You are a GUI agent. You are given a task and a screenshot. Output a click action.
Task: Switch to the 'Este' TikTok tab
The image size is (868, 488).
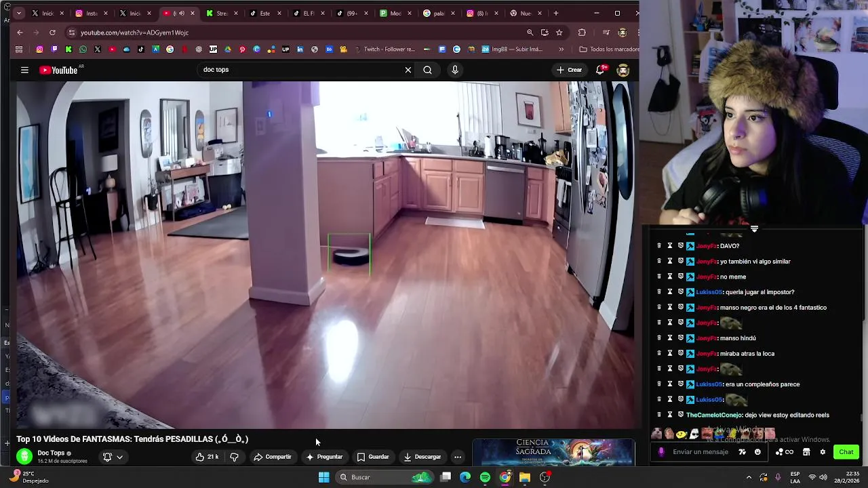pos(264,13)
